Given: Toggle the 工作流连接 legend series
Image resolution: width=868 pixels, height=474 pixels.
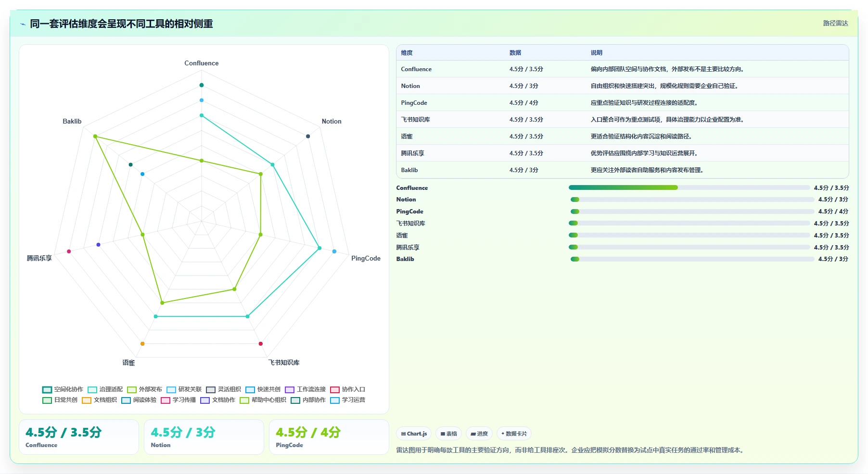Looking at the screenshot, I should [305, 389].
